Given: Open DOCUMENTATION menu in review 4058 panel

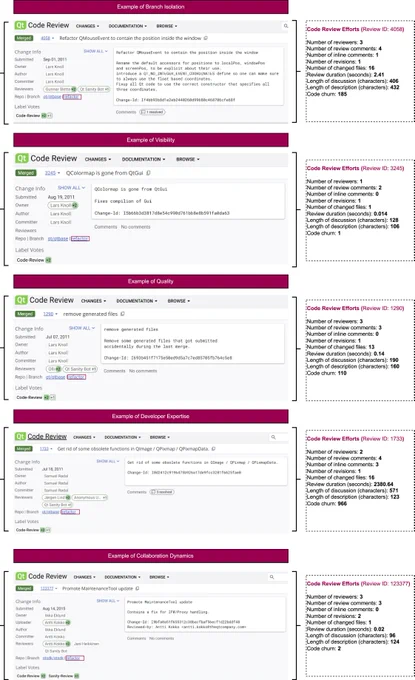Looking at the screenshot, I should tap(127, 26).
